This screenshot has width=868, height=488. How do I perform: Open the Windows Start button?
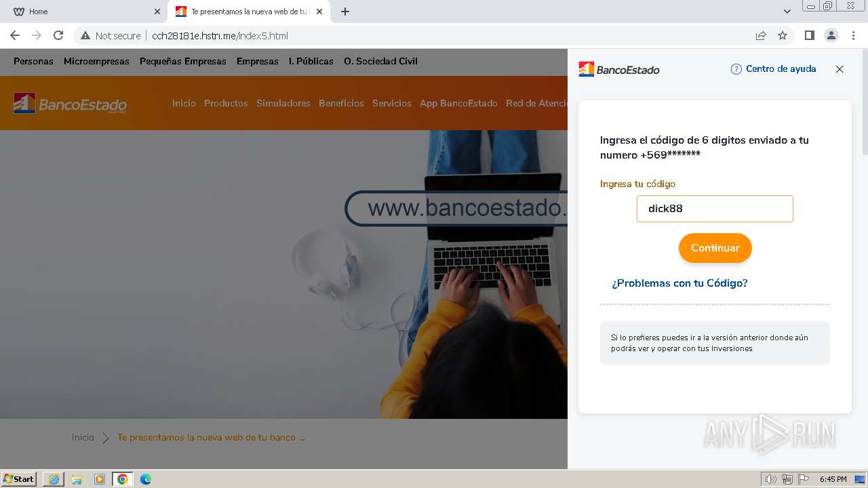[x=19, y=479]
